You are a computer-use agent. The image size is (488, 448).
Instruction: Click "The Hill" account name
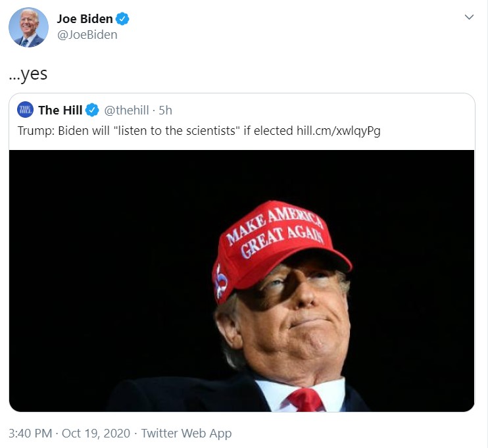pyautogui.click(x=61, y=110)
